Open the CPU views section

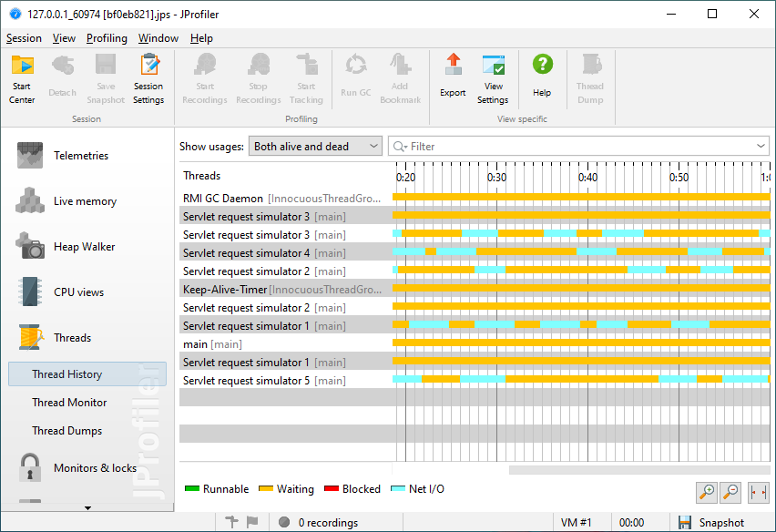pos(78,292)
